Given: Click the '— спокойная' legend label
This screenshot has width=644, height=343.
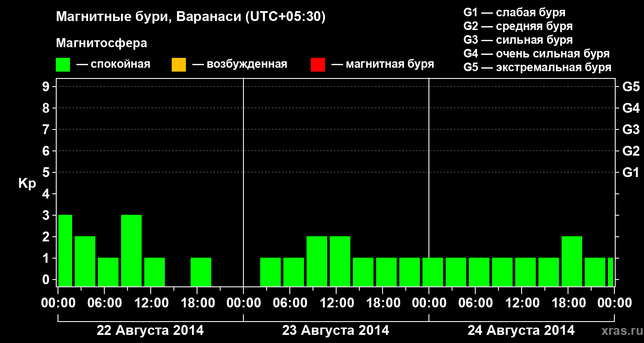Looking at the screenshot, I should pyautogui.click(x=113, y=65).
